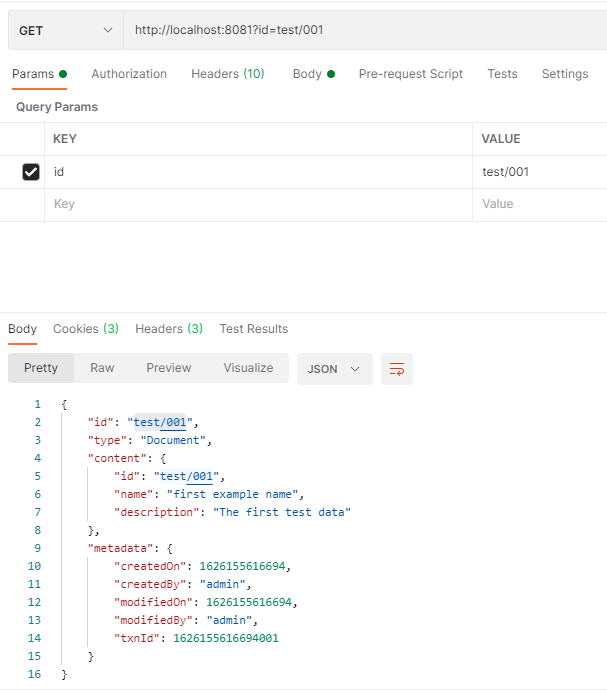Click the "Document" type value

click(x=173, y=440)
